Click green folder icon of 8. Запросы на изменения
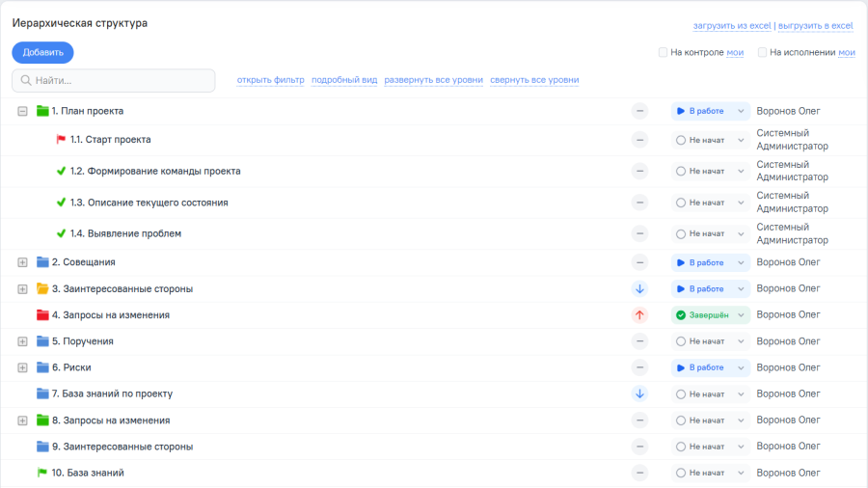Screen dimensions: 868x488 coord(42,420)
